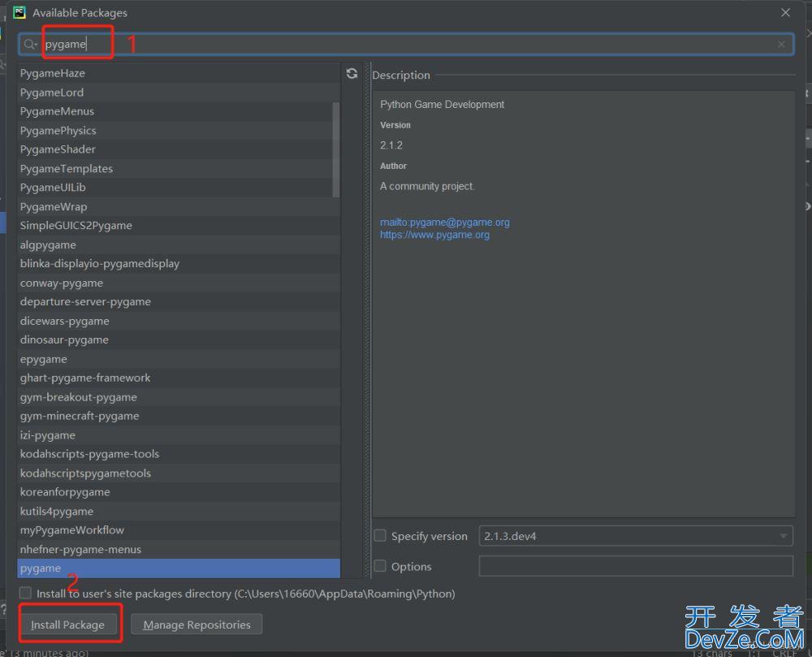Click the Manage Repositories button
The image size is (812, 657).
(197, 625)
